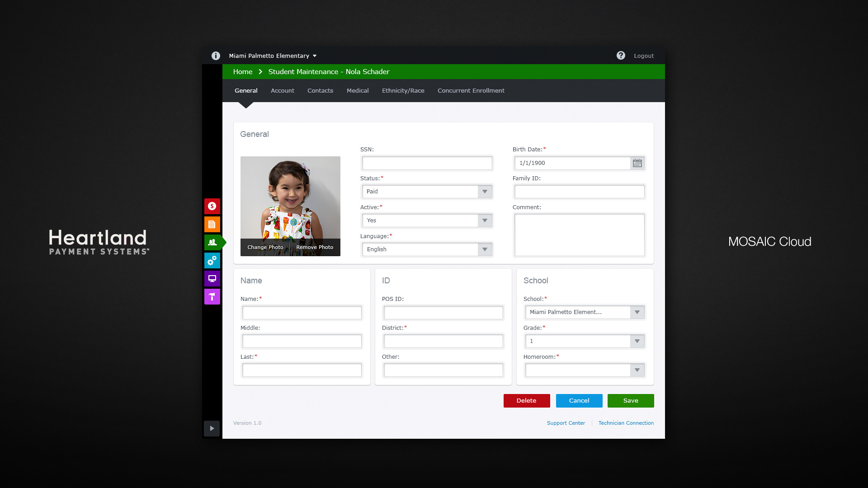
Task: Expand the Language dropdown
Action: [x=427, y=249]
